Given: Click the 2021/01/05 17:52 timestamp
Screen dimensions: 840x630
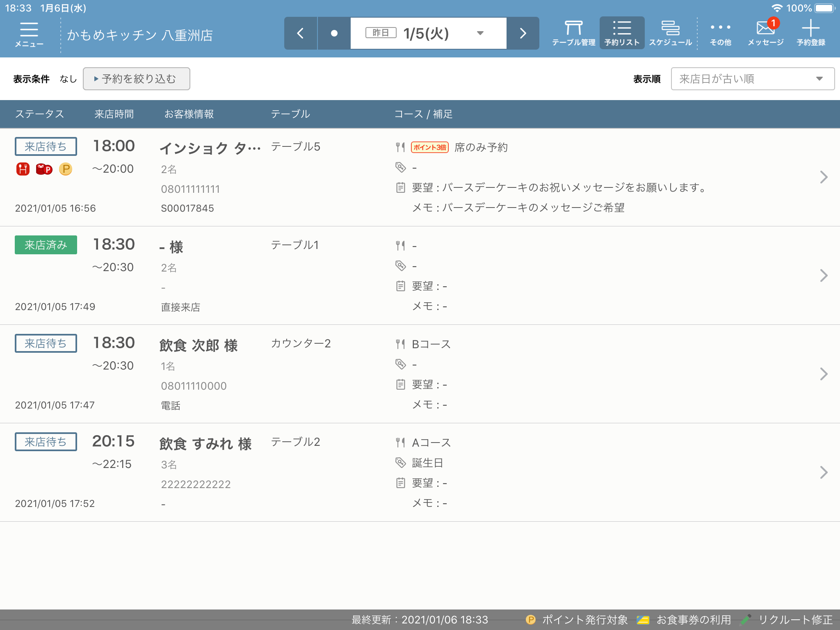Looking at the screenshot, I should [x=55, y=504].
